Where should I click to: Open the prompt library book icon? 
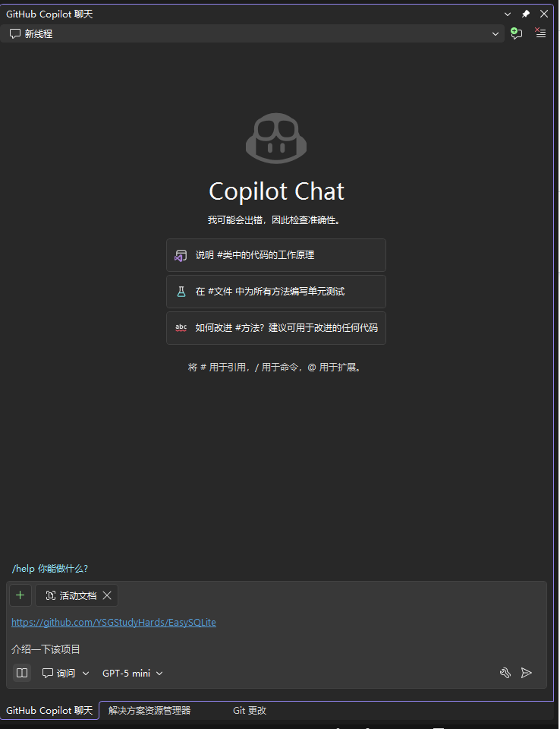pyautogui.click(x=22, y=673)
